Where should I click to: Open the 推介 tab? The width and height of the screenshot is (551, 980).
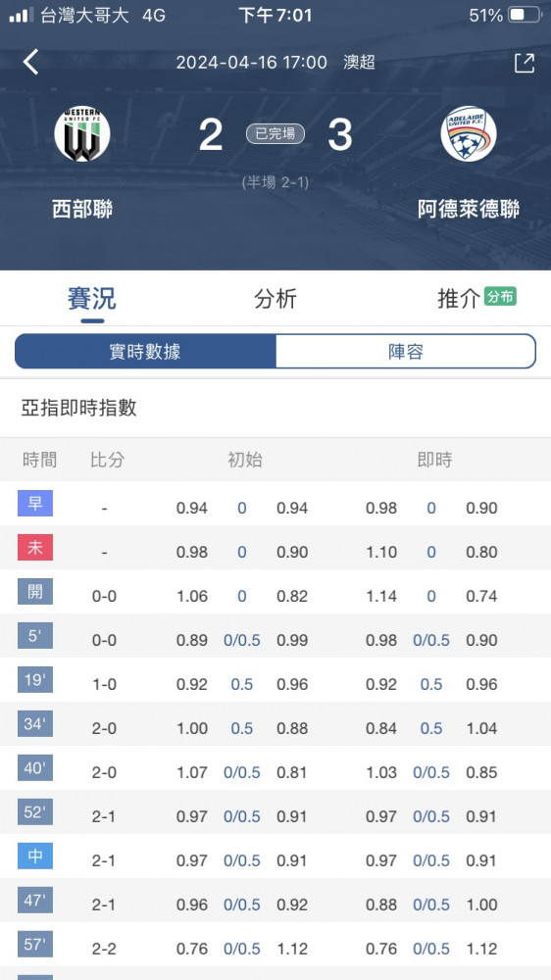[459, 299]
